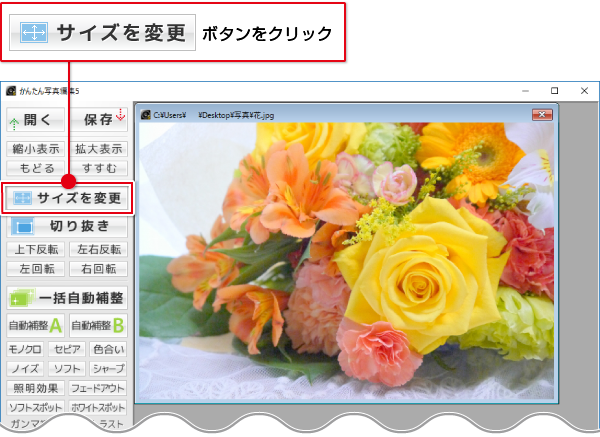Apply the モノクロ filter
Image resolution: width=600 pixels, height=437 pixels.
click(x=25, y=349)
